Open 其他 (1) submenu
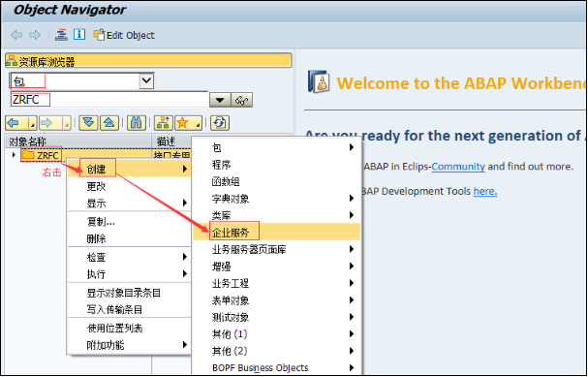The height and width of the screenshot is (377, 588). click(277, 333)
